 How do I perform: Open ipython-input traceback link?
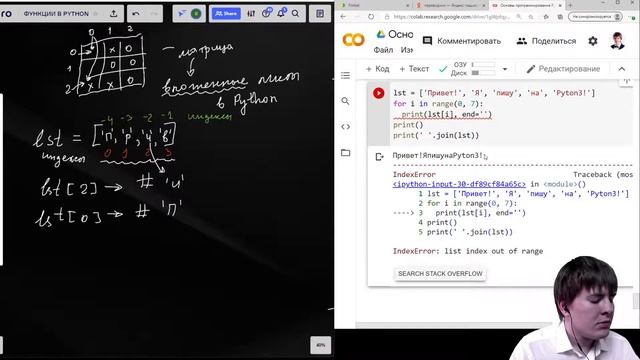(x=459, y=184)
